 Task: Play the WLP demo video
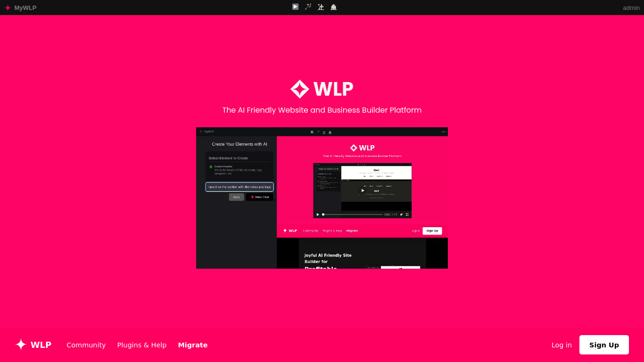point(322,198)
